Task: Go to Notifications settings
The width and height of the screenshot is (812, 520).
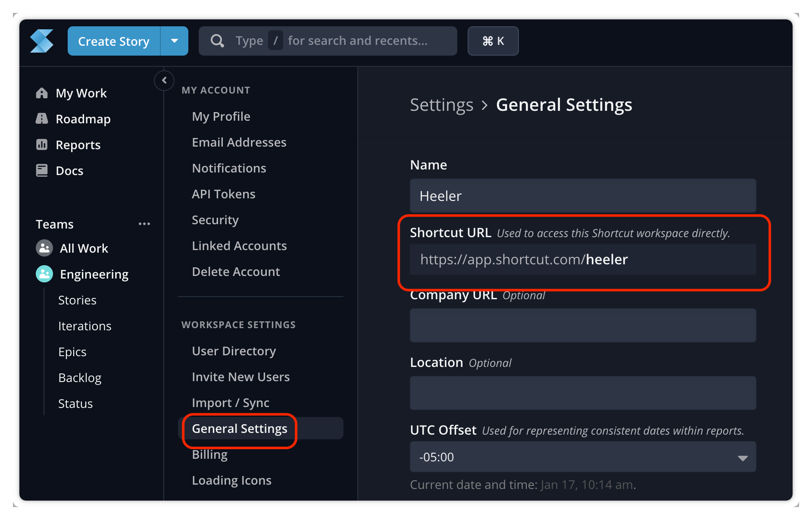Action: point(229,168)
